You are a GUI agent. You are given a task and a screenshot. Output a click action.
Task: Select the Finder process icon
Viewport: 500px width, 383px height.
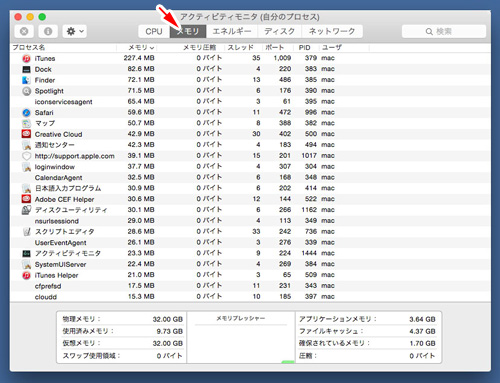[26, 80]
